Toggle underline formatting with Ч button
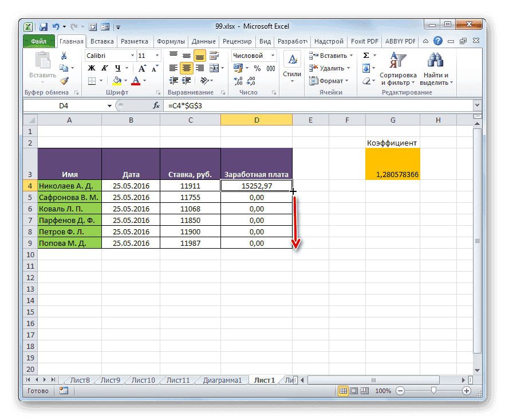 (117, 69)
